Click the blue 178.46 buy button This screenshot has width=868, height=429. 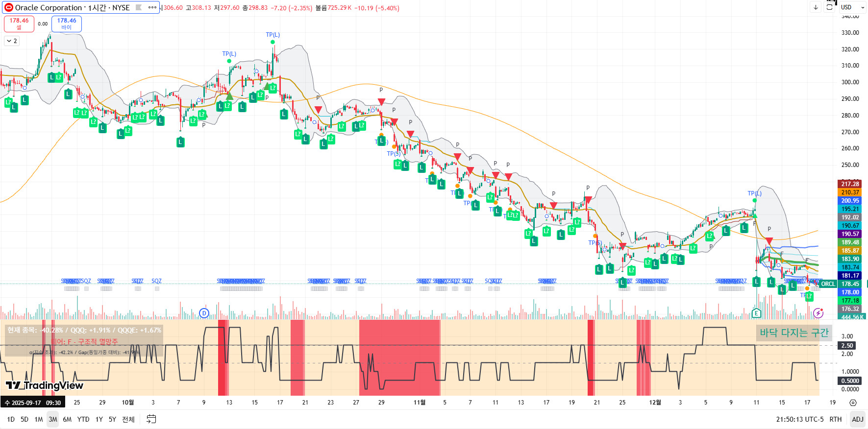[67, 24]
